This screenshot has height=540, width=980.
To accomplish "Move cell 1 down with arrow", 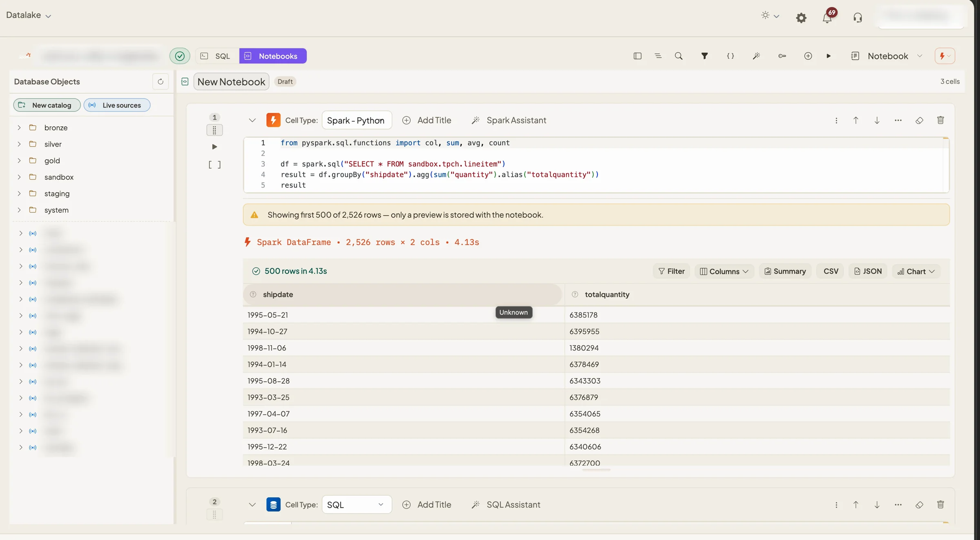I will point(877,120).
